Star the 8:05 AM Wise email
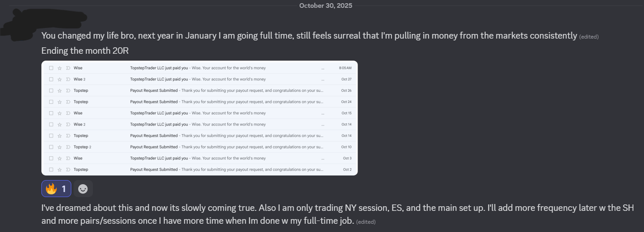 click(59, 68)
